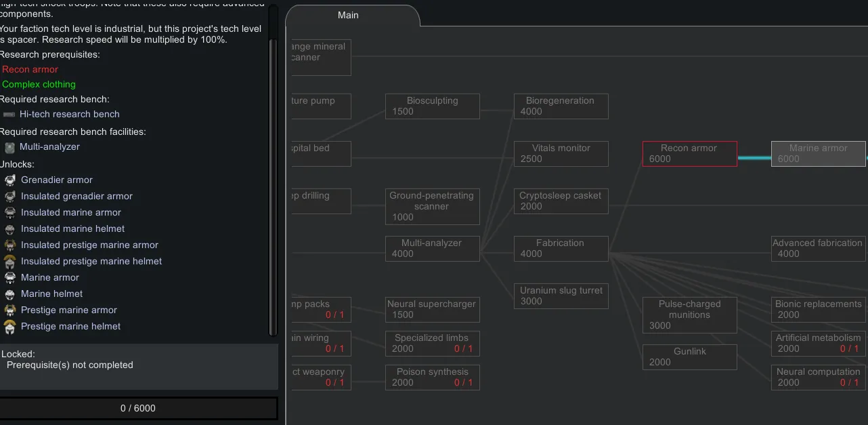Select the Recon armor research node
868x425 pixels.
coord(689,154)
